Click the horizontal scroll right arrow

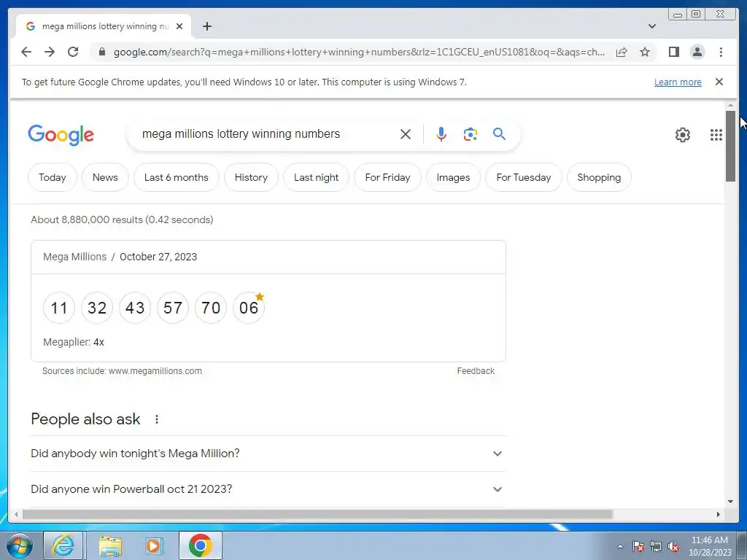719,514
